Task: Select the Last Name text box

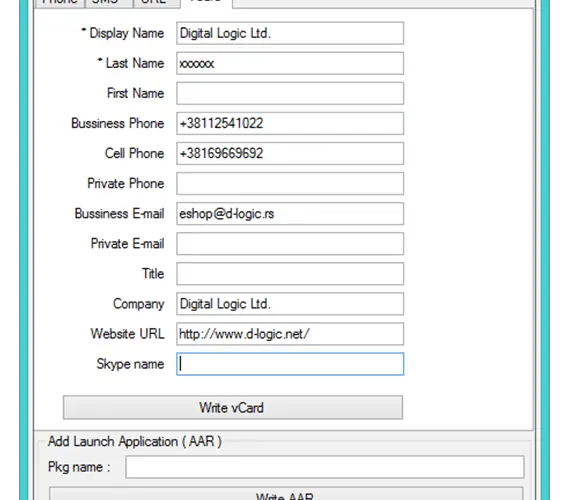Action: click(x=290, y=64)
